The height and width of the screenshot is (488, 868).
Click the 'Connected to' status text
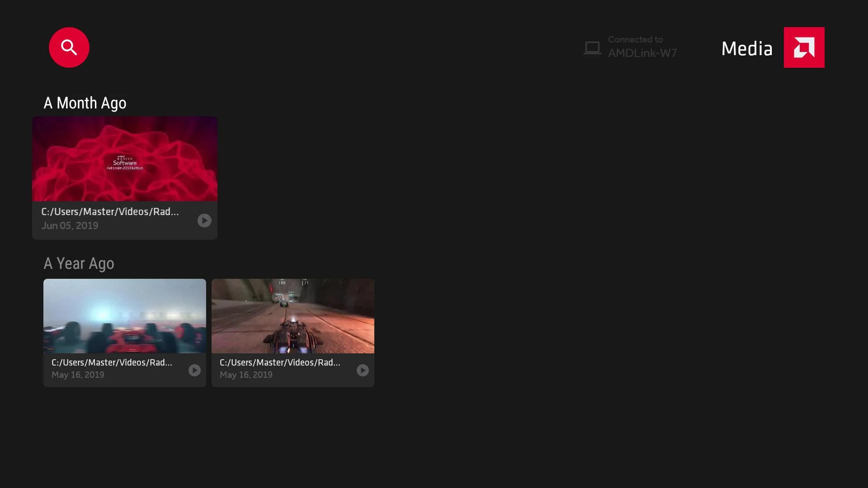635,40
